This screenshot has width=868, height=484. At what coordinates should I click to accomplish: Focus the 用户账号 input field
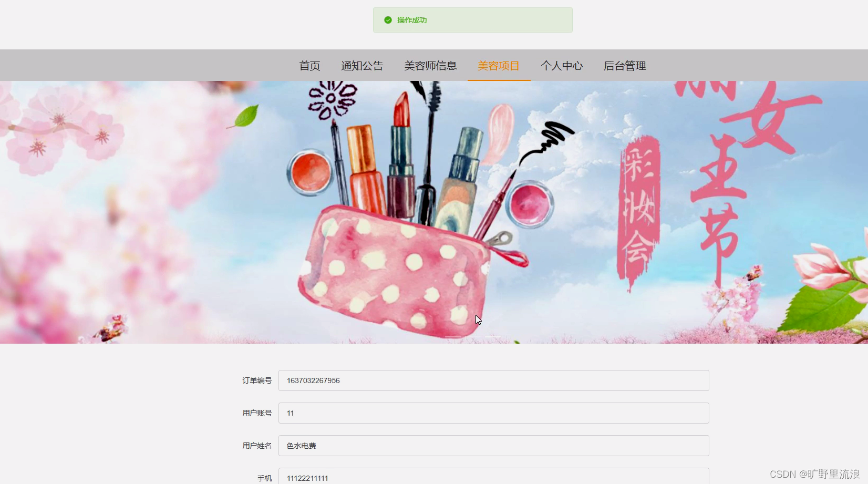click(x=493, y=413)
